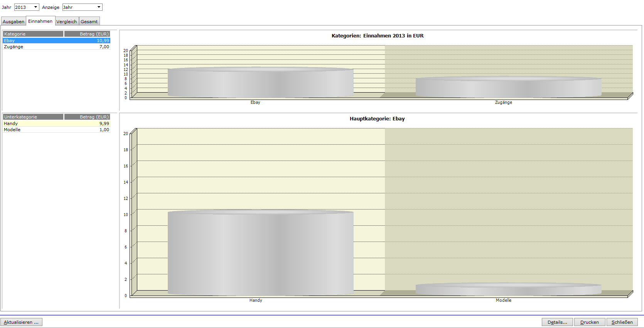
Task: Open the Vergleich tab
Action: pyautogui.click(x=67, y=22)
